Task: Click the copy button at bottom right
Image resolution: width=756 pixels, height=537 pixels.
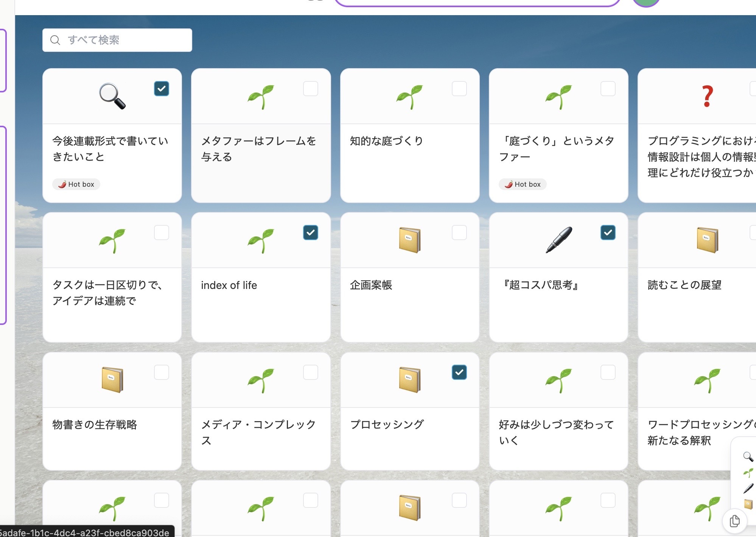Action: tap(734, 521)
